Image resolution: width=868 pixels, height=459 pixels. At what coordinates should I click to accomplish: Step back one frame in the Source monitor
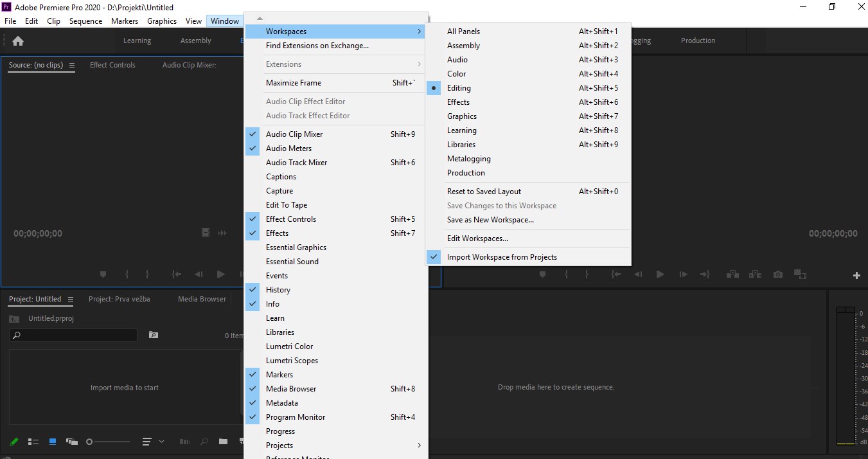click(x=199, y=274)
